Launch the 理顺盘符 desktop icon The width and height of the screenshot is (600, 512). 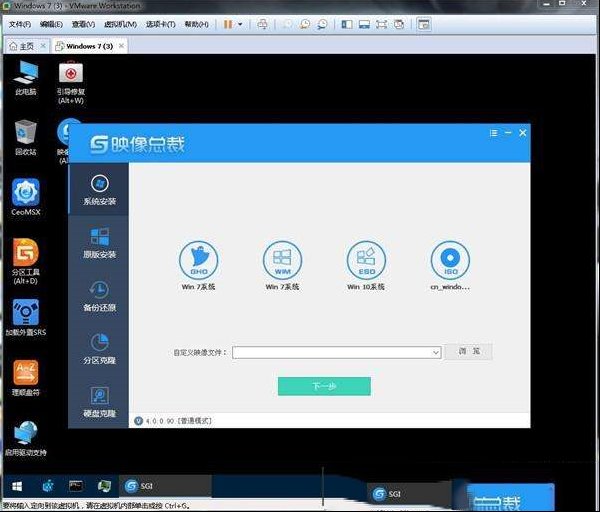(x=26, y=378)
